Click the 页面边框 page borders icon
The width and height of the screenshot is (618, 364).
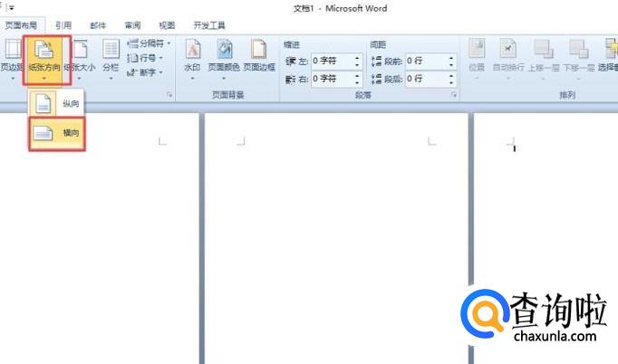click(x=259, y=49)
